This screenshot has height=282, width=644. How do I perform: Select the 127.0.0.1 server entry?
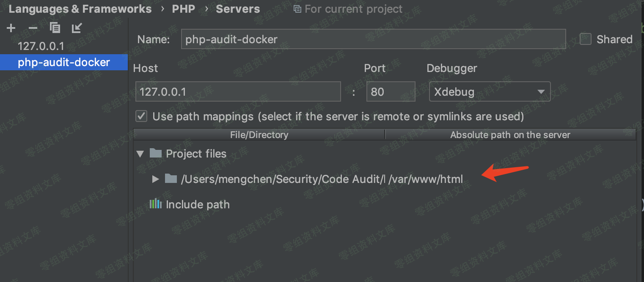click(x=41, y=46)
